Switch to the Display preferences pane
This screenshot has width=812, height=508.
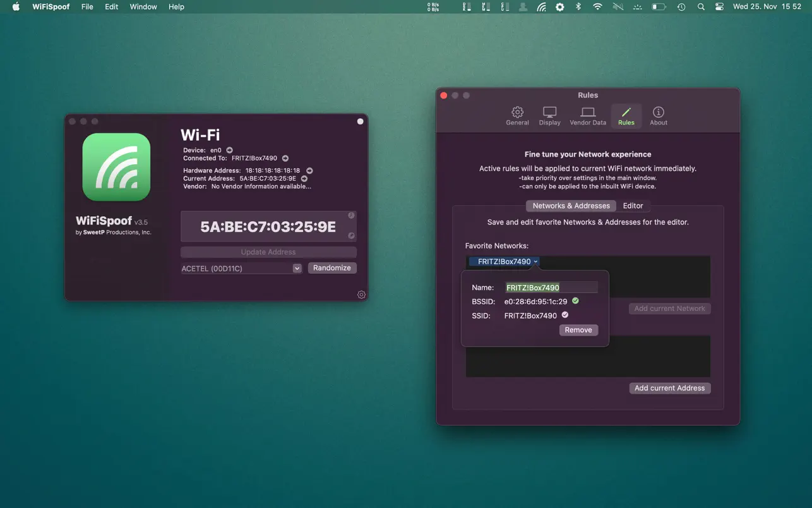click(x=549, y=116)
